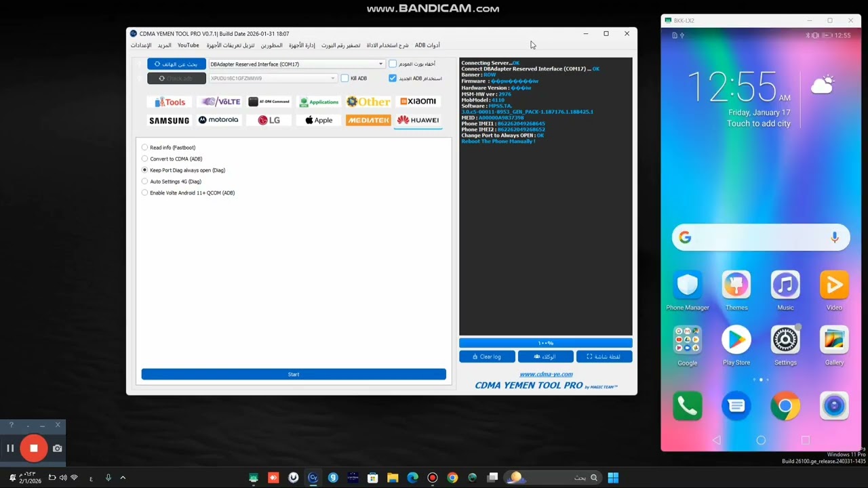Launch Chrome in the phone dock
Screen dimensions: 868x488
coord(785,405)
